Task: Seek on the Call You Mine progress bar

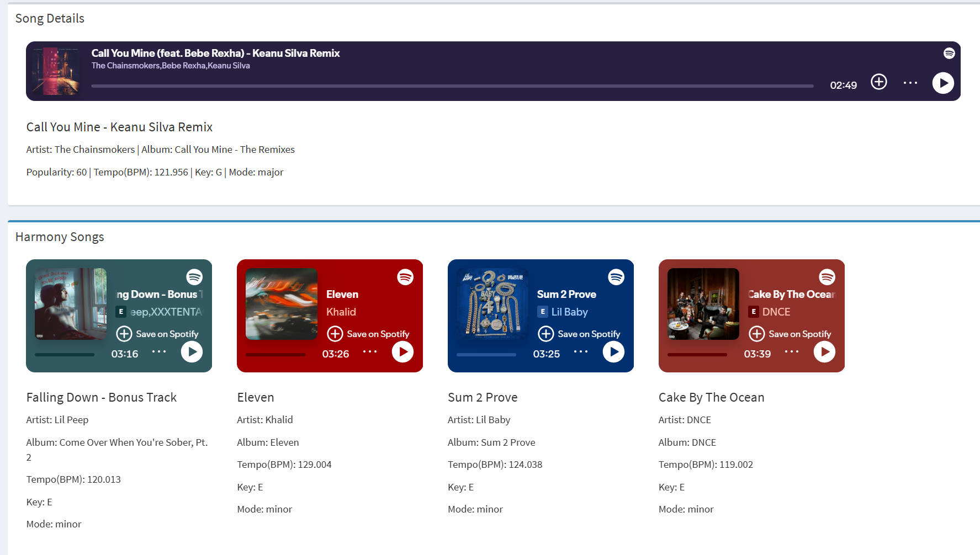Action: click(452, 86)
